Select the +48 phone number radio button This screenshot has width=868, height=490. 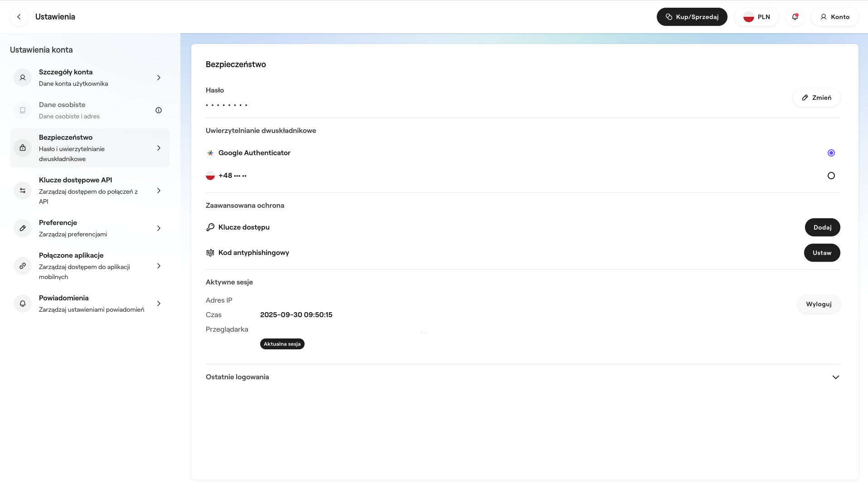click(831, 176)
